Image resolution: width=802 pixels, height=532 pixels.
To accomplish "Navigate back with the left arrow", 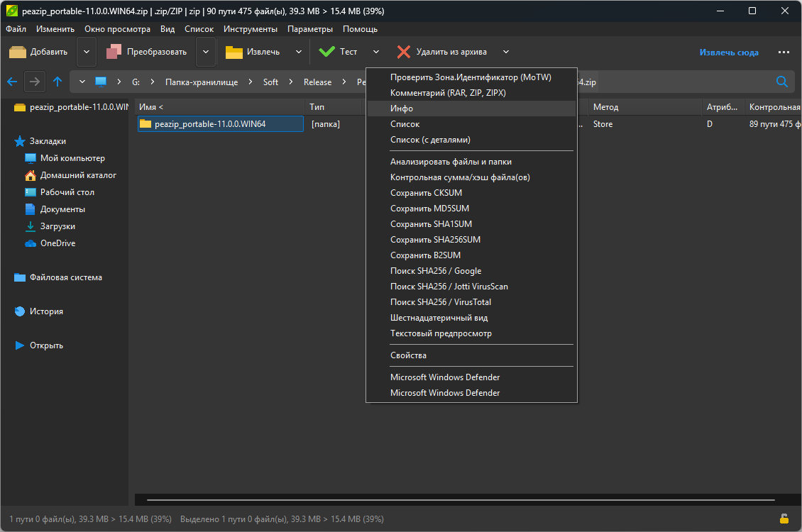I will point(11,82).
